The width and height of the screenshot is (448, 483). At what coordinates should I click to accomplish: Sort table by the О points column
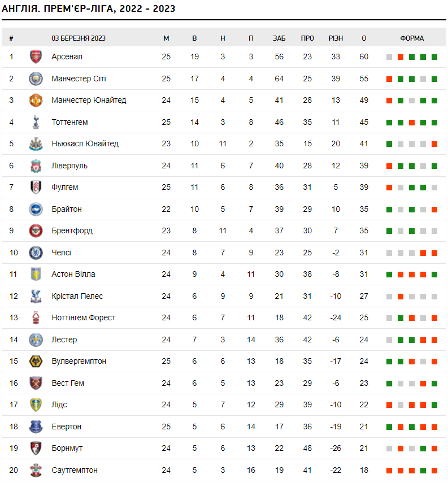pos(364,38)
